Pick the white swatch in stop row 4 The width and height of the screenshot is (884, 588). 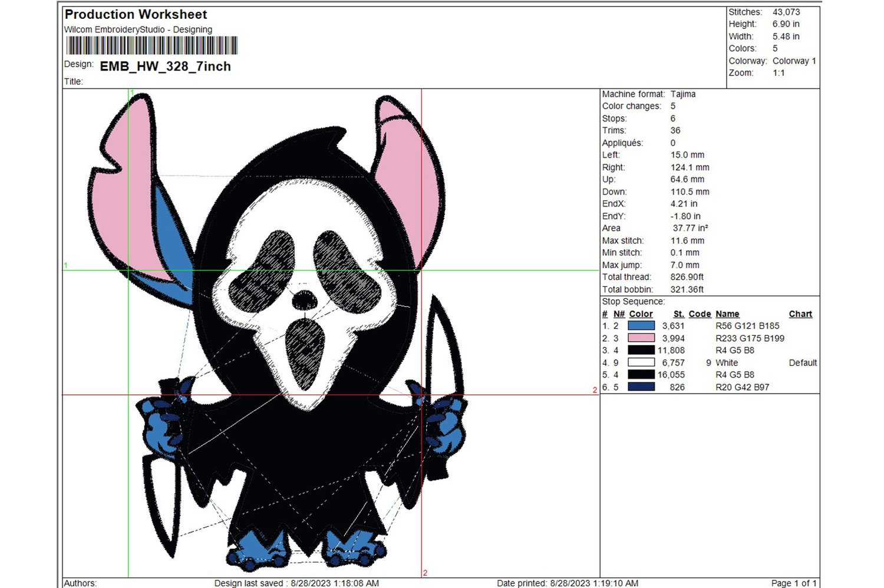pos(641,362)
